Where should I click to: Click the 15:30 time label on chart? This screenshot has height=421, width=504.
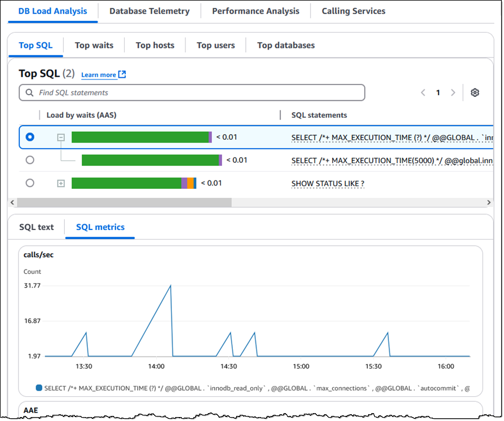[374, 366]
